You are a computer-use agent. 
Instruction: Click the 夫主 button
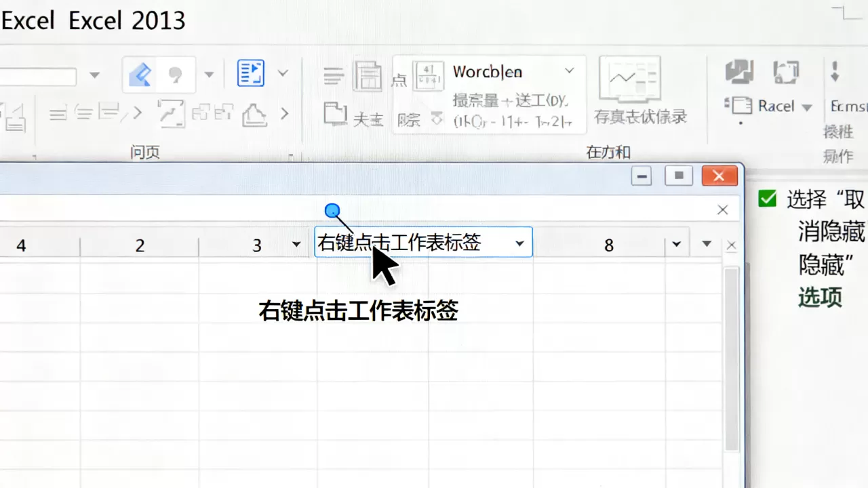click(x=368, y=121)
